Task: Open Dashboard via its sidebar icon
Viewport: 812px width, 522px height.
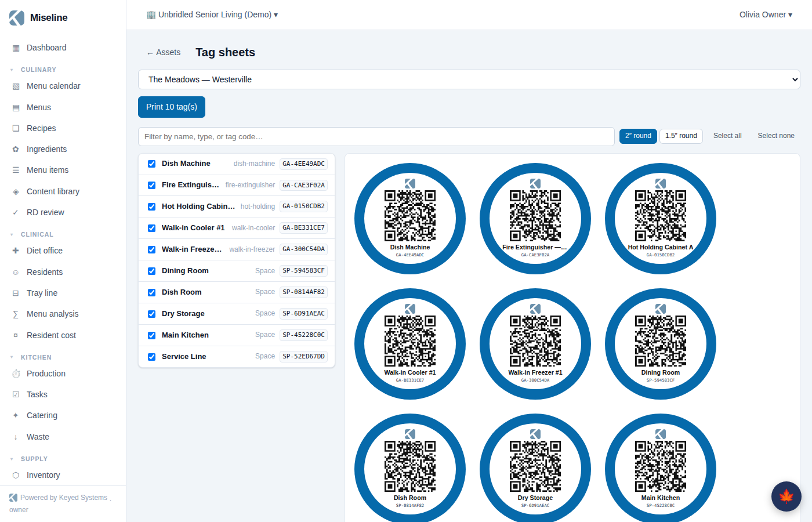Action: point(16,48)
